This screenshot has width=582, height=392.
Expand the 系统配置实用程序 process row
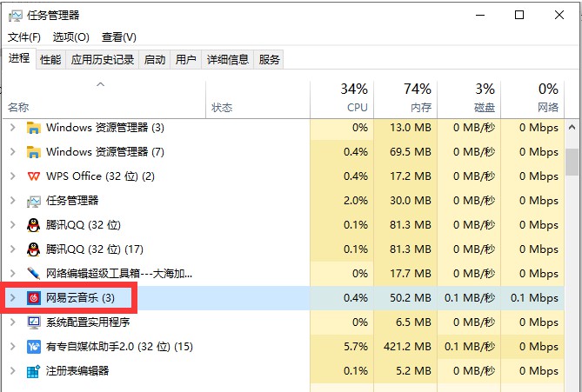click(x=13, y=322)
